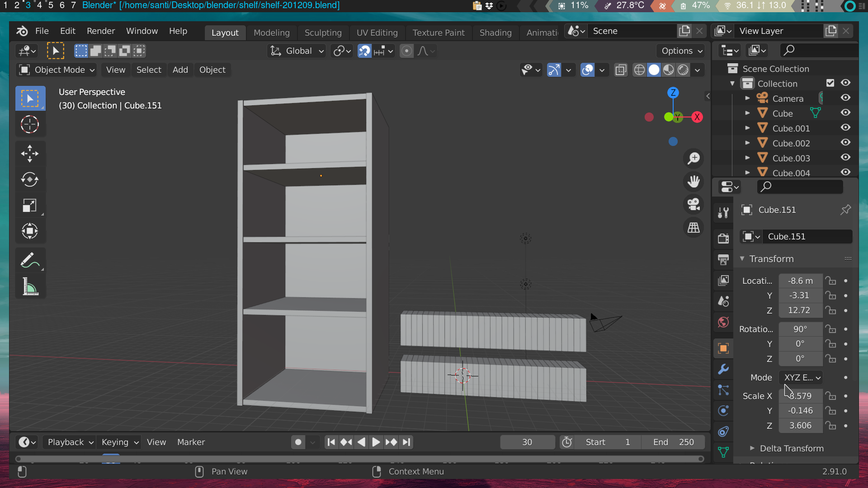Activate the Annotate pencil tool

pos(30,260)
